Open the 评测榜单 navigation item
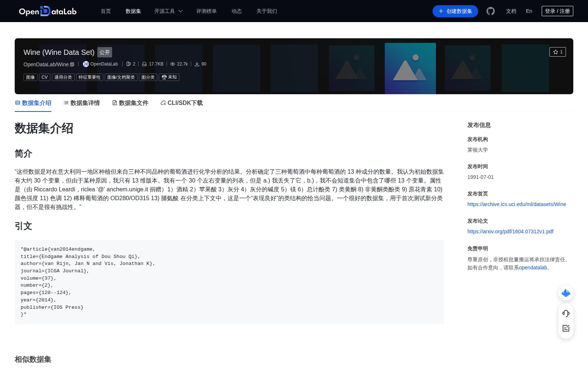This screenshot has width=588, height=368. coord(207,11)
